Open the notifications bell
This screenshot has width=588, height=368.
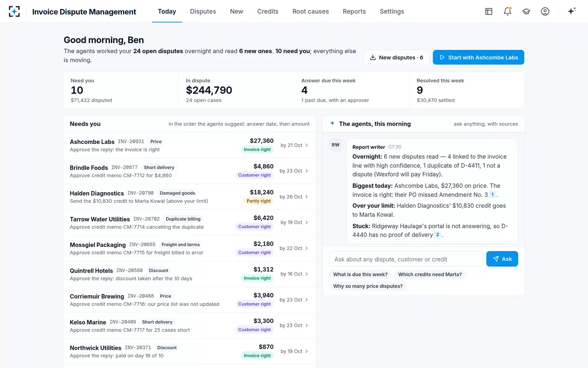coord(508,11)
